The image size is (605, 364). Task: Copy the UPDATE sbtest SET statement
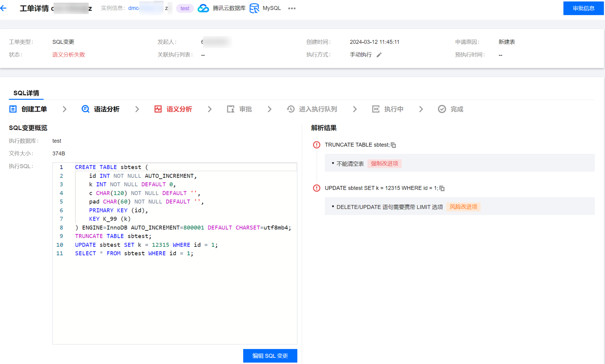pos(442,188)
